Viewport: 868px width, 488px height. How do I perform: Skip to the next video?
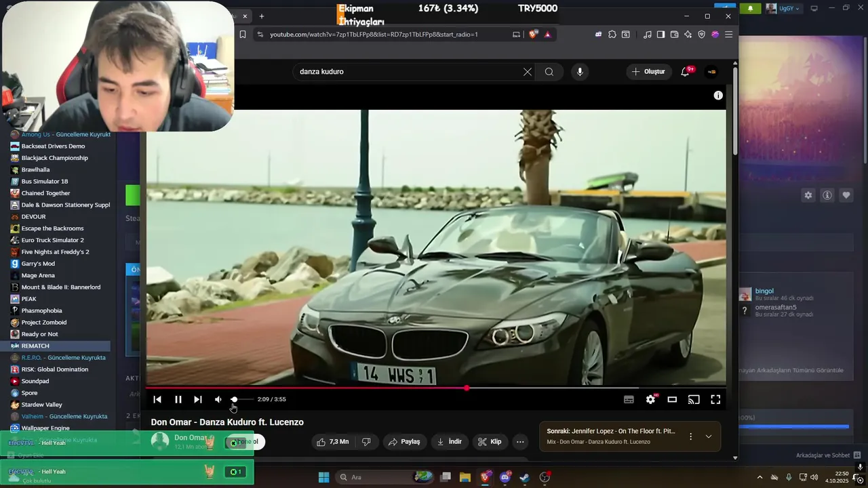(x=197, y=399)
